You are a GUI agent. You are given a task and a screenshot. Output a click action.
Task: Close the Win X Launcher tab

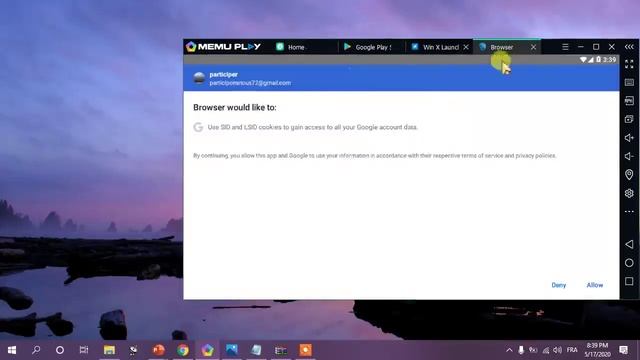[466, 47]
